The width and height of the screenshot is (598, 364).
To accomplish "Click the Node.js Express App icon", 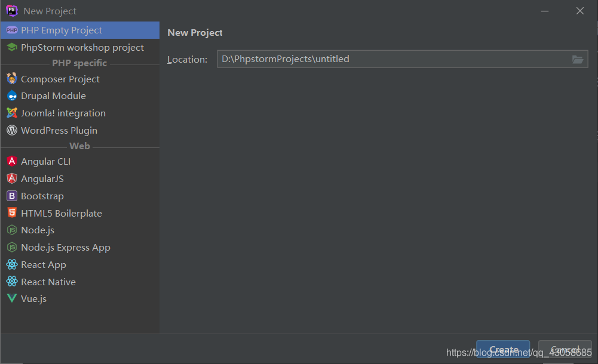I will 12,247.
